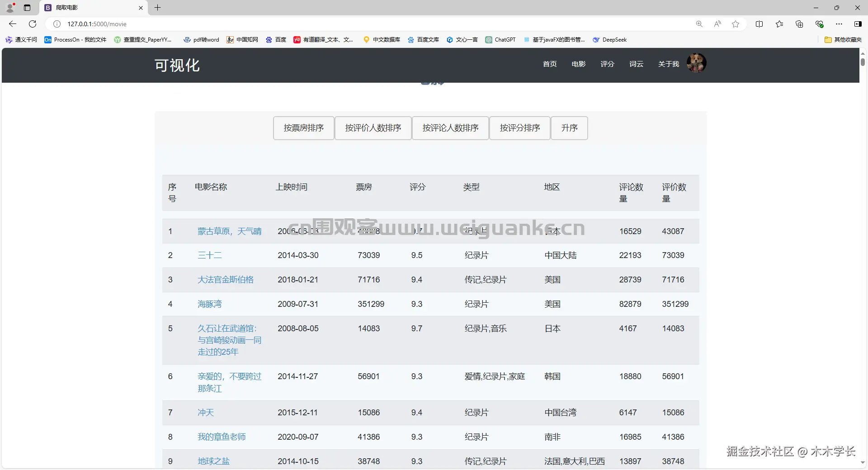The image size is (868, 470).
Task: Open movie link 久石让在武道馆
Action: (x=230, y=340)
